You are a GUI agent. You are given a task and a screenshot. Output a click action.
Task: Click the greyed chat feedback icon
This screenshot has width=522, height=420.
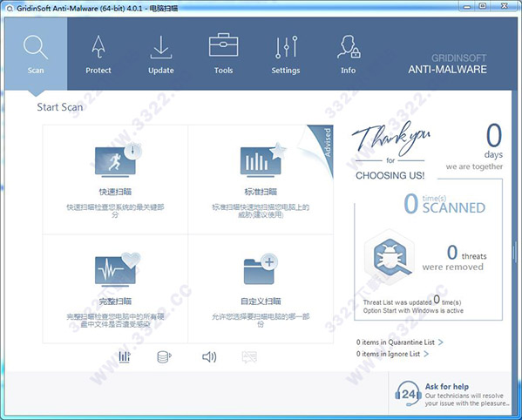[249, 357]
